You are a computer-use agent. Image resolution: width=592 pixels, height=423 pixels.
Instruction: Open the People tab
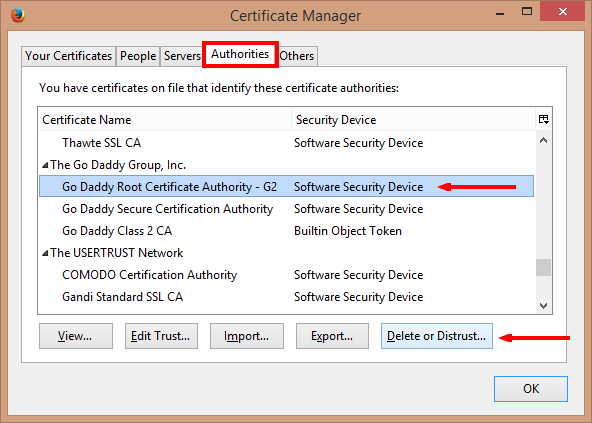point(138,56)
